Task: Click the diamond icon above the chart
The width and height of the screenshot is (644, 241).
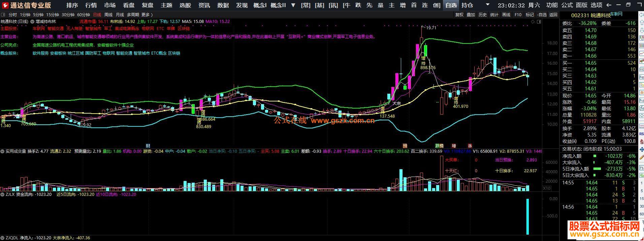Action: pos(533,22)
